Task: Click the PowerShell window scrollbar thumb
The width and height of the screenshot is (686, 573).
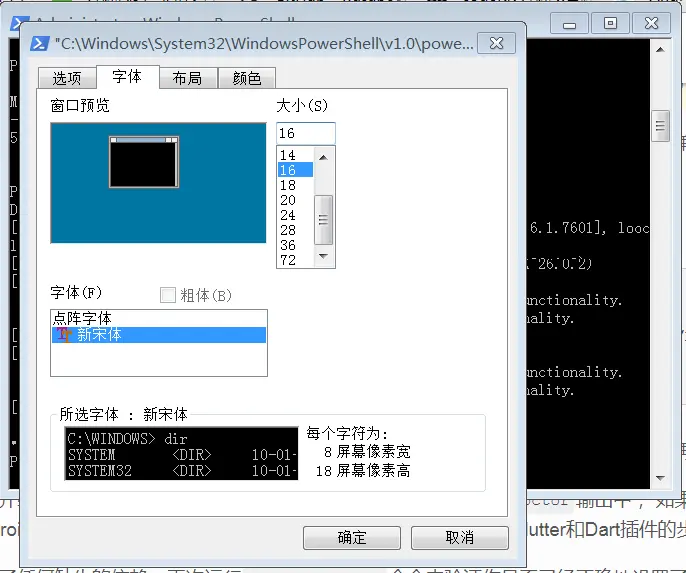Action: [660, 126]
